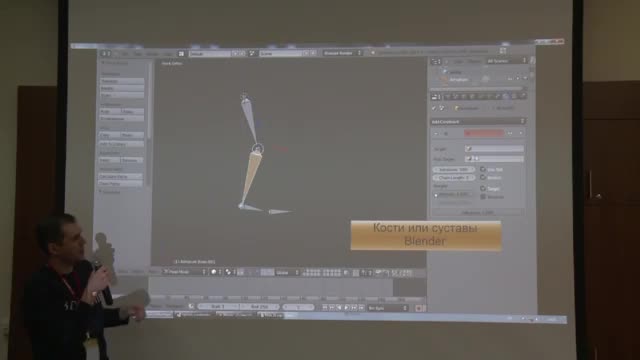Select the Armature row in the outliner
This screenshot has width=640, height=360.
point(459,79)
